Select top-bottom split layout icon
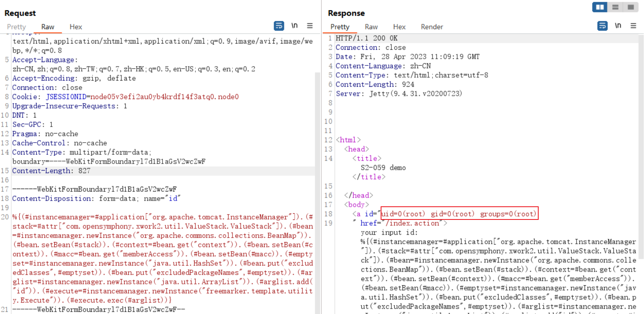The image size is (644, 314). point(616,7)
